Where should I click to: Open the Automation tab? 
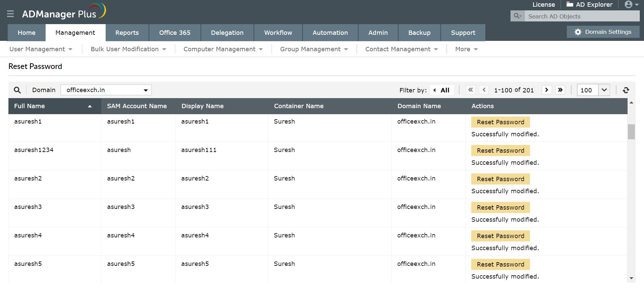pos(330,33)
